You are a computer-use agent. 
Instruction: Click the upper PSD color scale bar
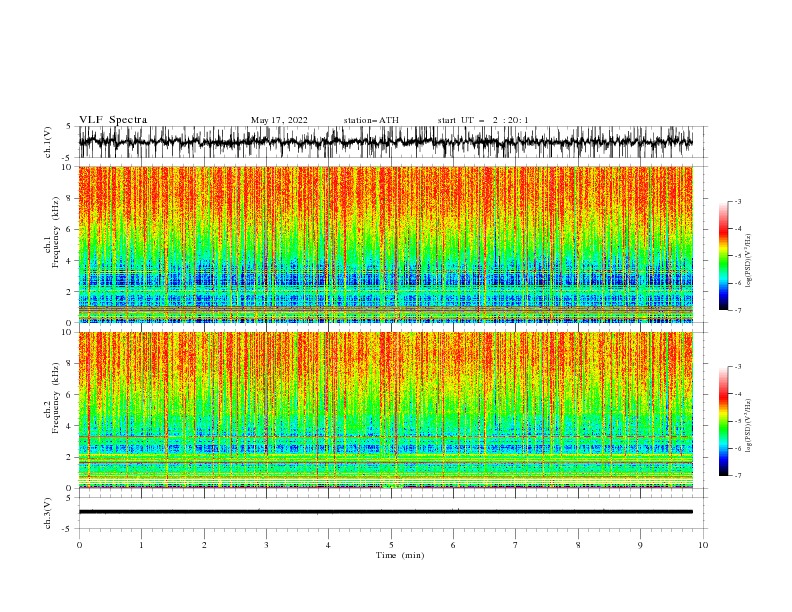723,256
